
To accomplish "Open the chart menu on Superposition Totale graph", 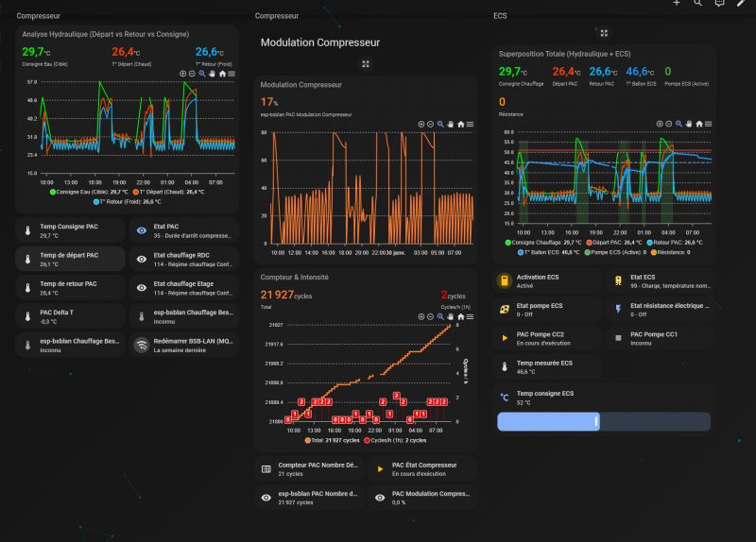I will click(x=710, y=121).
